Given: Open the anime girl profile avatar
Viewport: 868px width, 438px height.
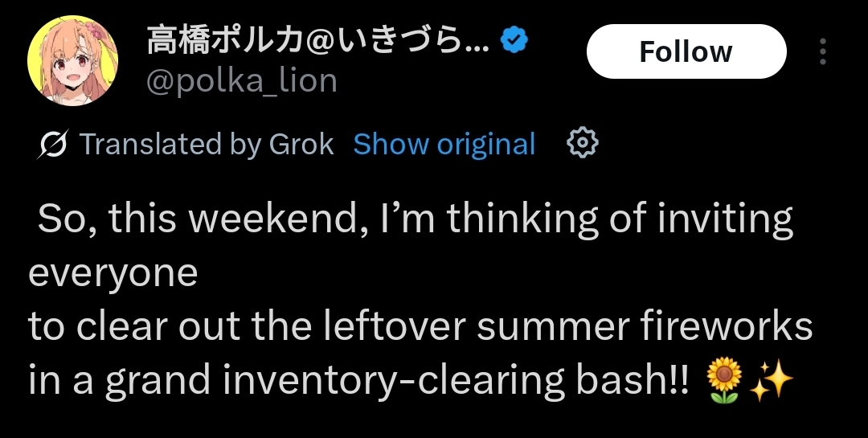Looking at the screenshot, I should (x=72, y=60).
